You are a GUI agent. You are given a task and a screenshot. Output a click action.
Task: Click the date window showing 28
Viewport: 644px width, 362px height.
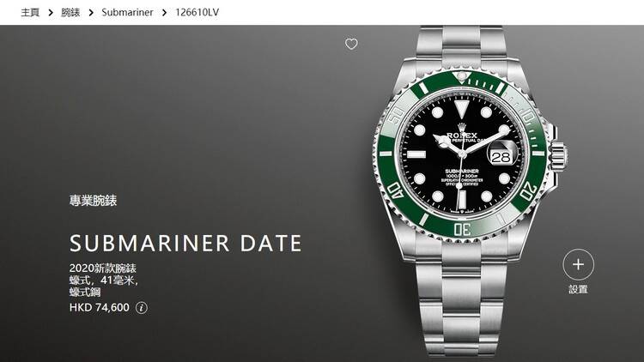[501, 156]
